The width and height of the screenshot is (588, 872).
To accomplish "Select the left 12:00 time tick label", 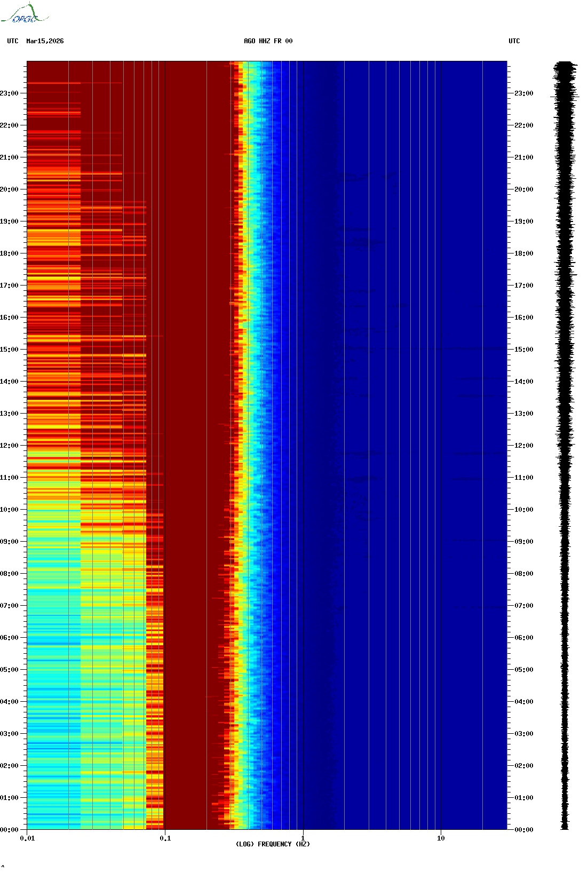I will pyautogui.click(x=9, y=446).
